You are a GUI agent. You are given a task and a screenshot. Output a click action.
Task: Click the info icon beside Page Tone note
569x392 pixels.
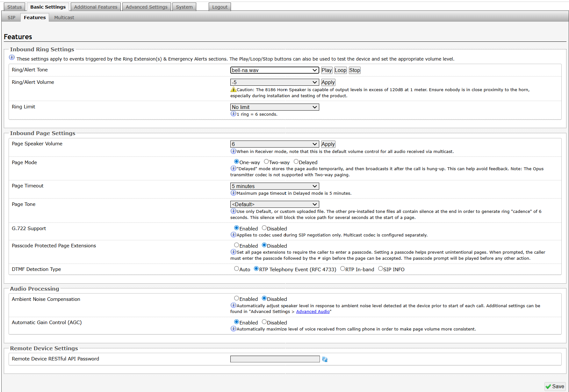coord(234,211)
